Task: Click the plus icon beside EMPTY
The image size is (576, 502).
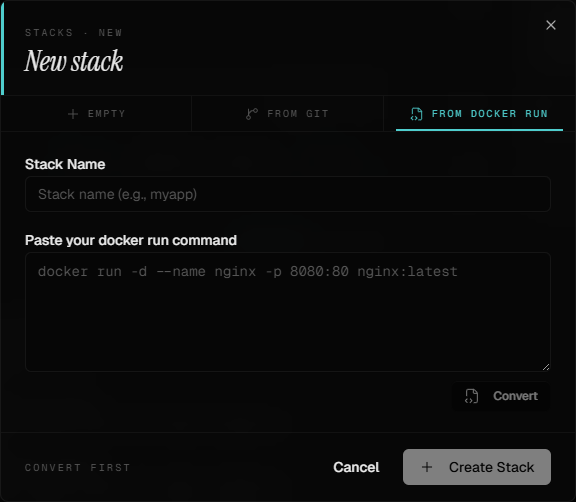Action: (73, 114)
